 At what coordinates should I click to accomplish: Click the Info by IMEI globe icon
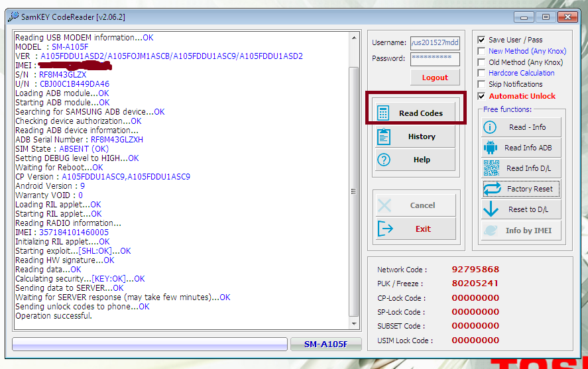point(491,230)
